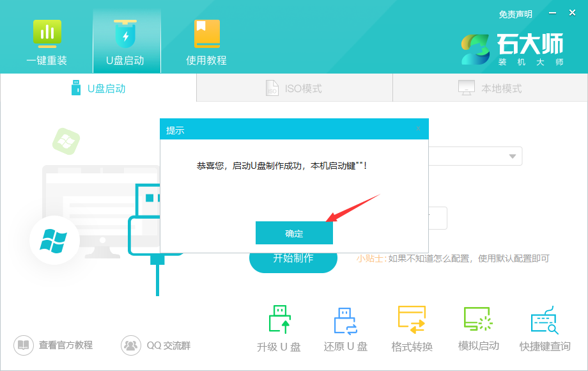Expand the dropdown beside the dialog

[511, 155]
